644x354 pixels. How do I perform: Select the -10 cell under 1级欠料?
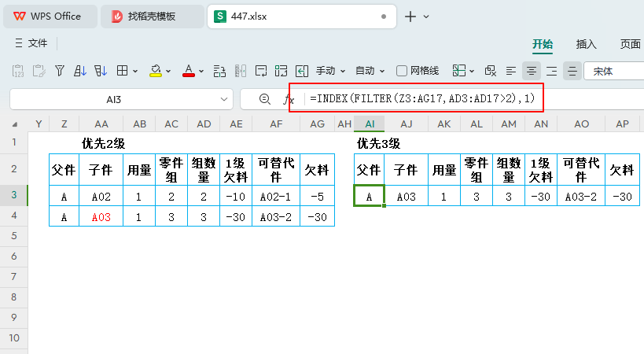click(236, 197)
